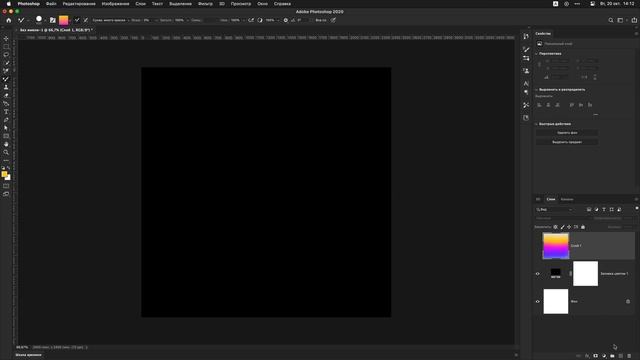Click the lock icon on Фон layer

point(628,302)
